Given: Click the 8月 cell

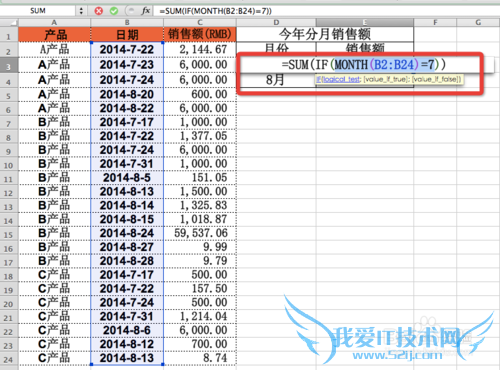Looking at the screenshot, I should [x=276, y=80].
